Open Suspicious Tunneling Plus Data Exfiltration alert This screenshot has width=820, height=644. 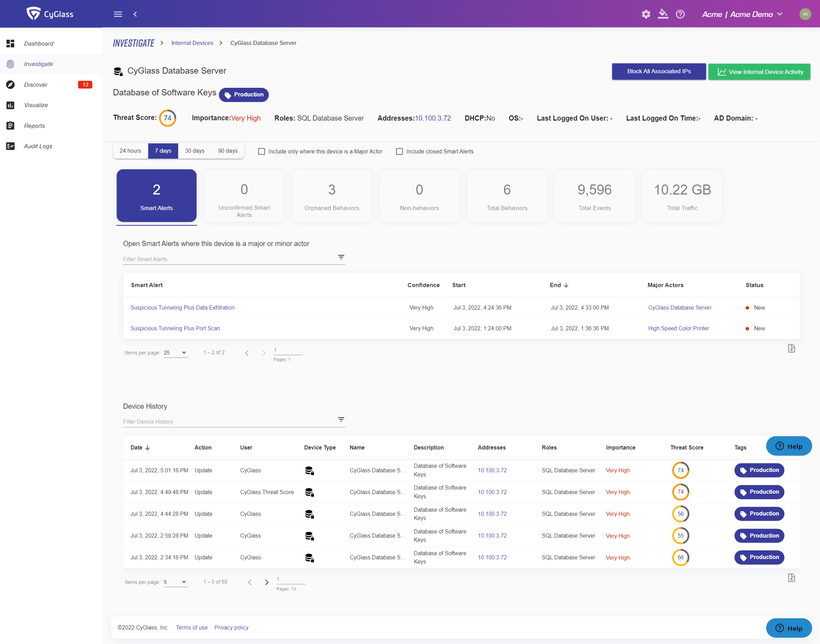(182, 308)
